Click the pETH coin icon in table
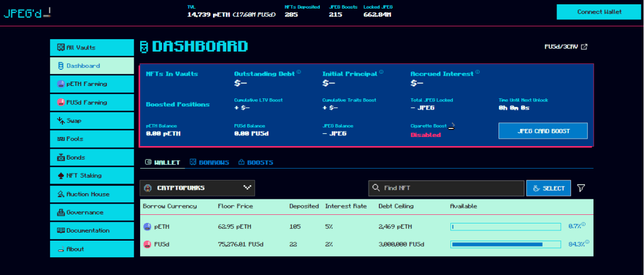This screenshot has width=644, height=275. pos(147,227)
